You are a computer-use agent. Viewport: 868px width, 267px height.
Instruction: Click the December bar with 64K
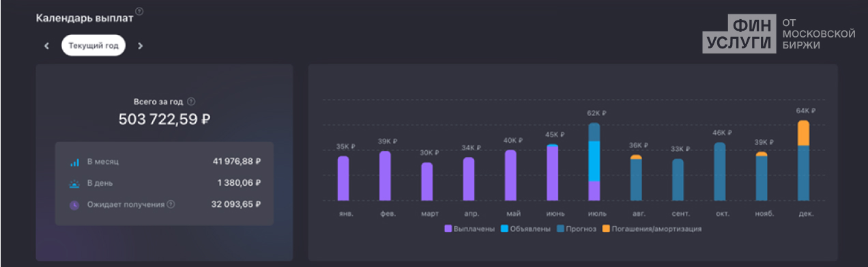point(804,160)
